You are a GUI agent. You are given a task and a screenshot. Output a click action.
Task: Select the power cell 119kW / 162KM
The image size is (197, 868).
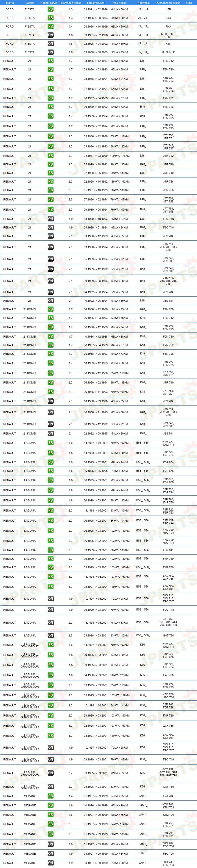pyautogui.click(x=120, y=182)
